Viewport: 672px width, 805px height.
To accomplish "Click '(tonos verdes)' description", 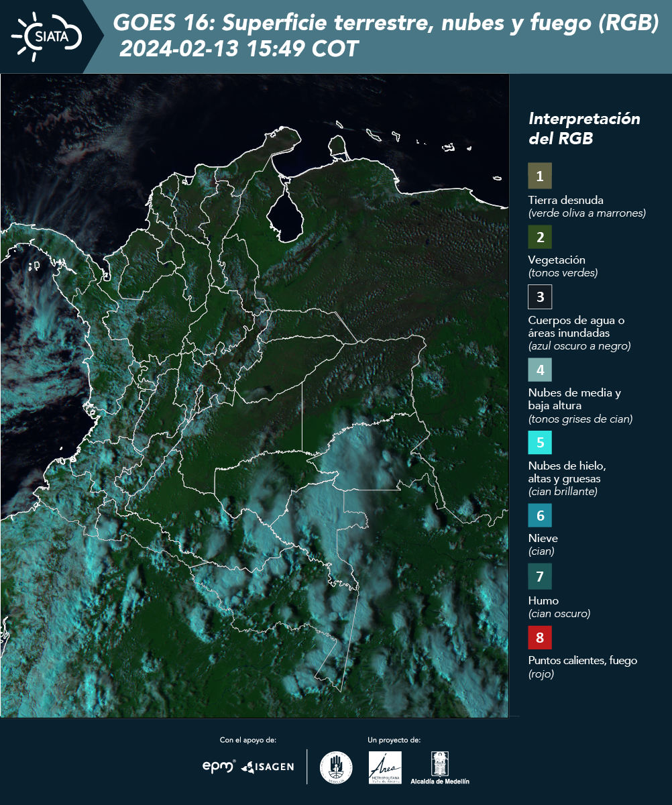I will (x=563, y=273).
